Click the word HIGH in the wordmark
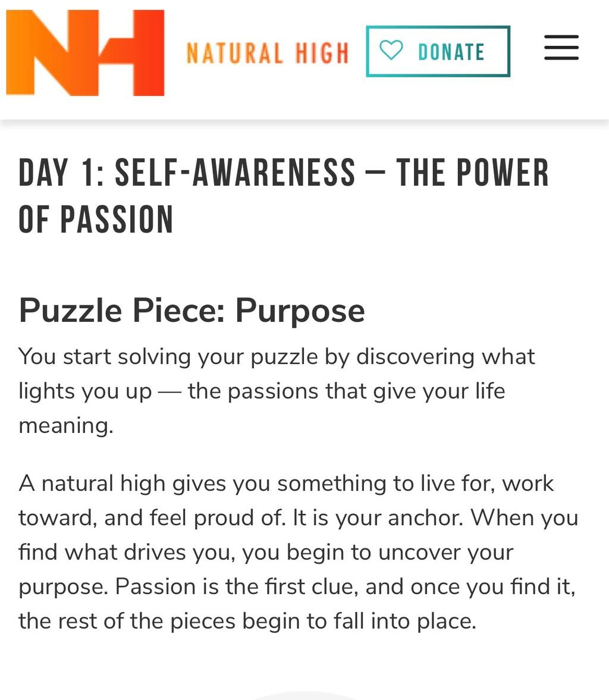 click(322, 53)
